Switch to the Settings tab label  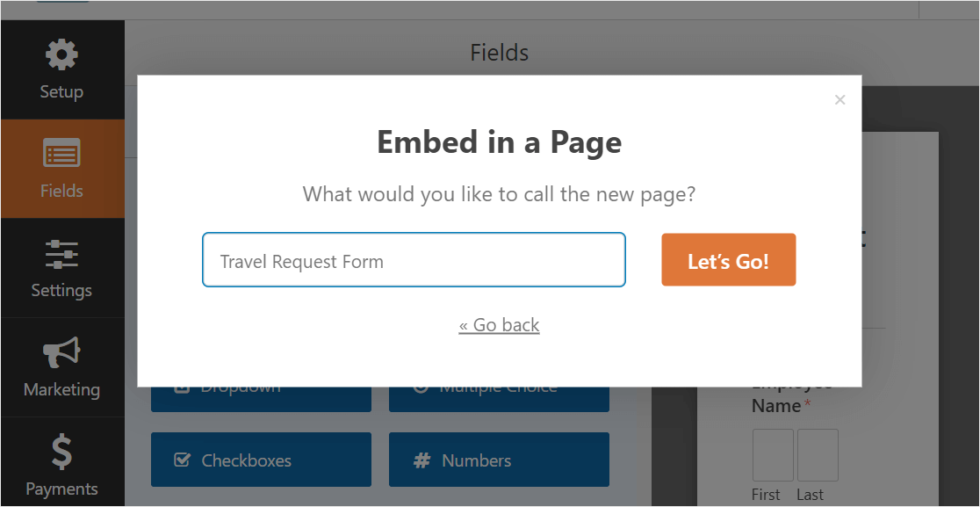[61, 290]
